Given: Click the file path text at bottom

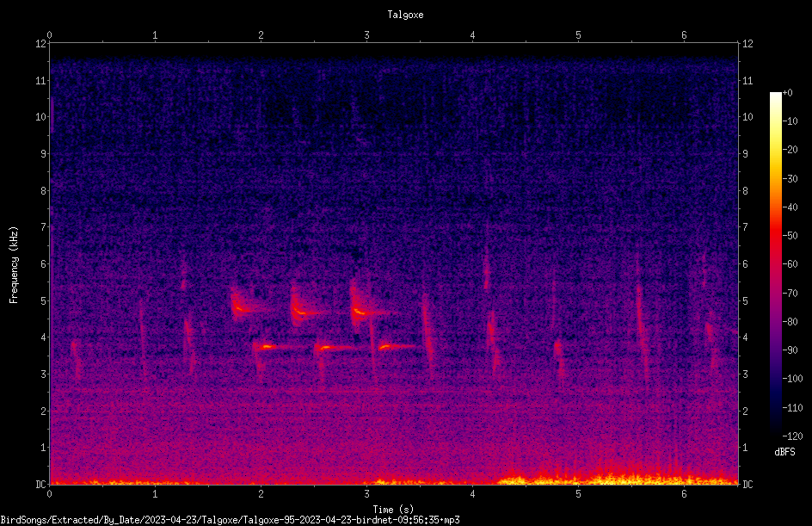Looking at the screenshot, I should (230, 520).
